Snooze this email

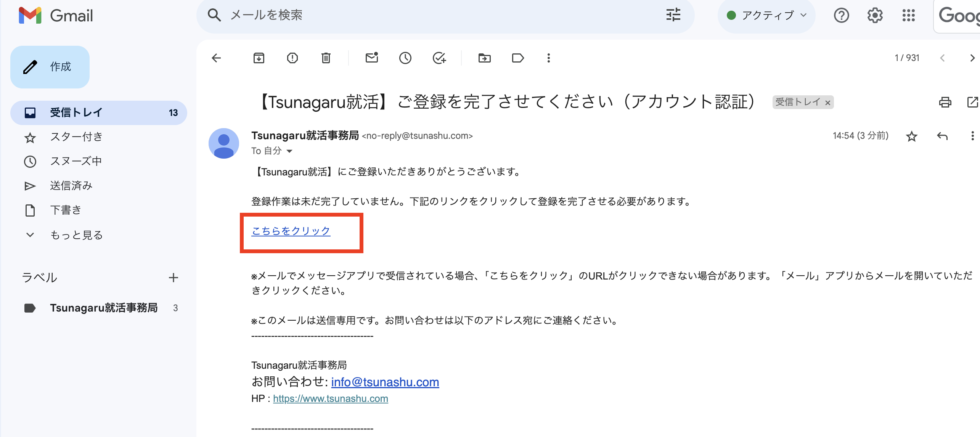pyautogui.click(x=405, y=58)
